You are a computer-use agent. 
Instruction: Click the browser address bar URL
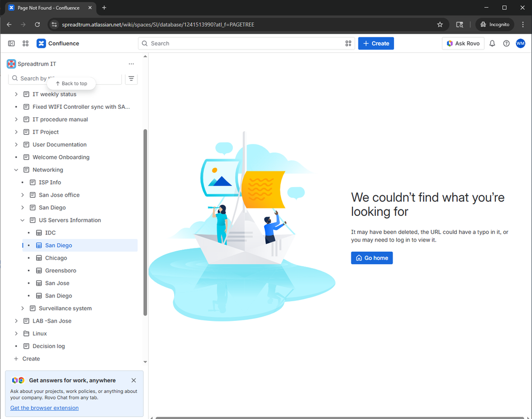pos(158,25)
